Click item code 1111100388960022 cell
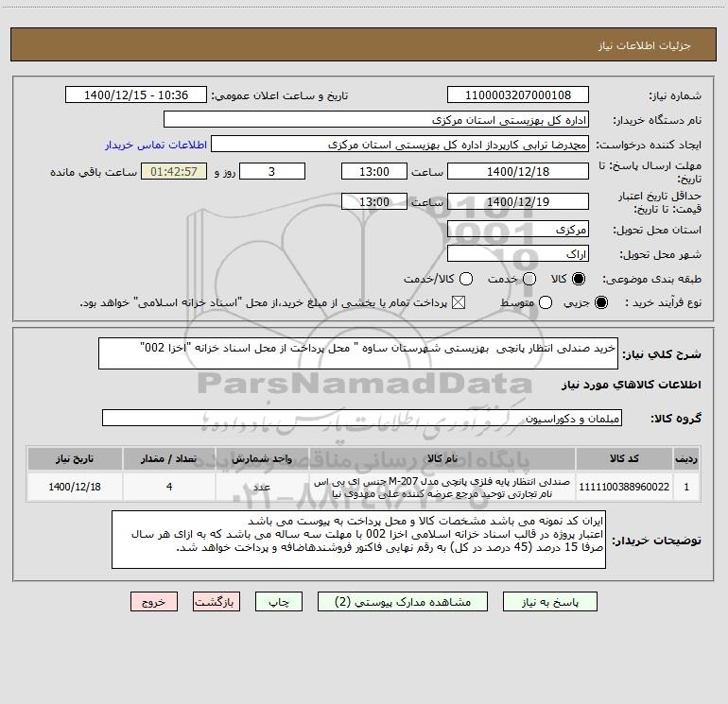 pos(624,487)
